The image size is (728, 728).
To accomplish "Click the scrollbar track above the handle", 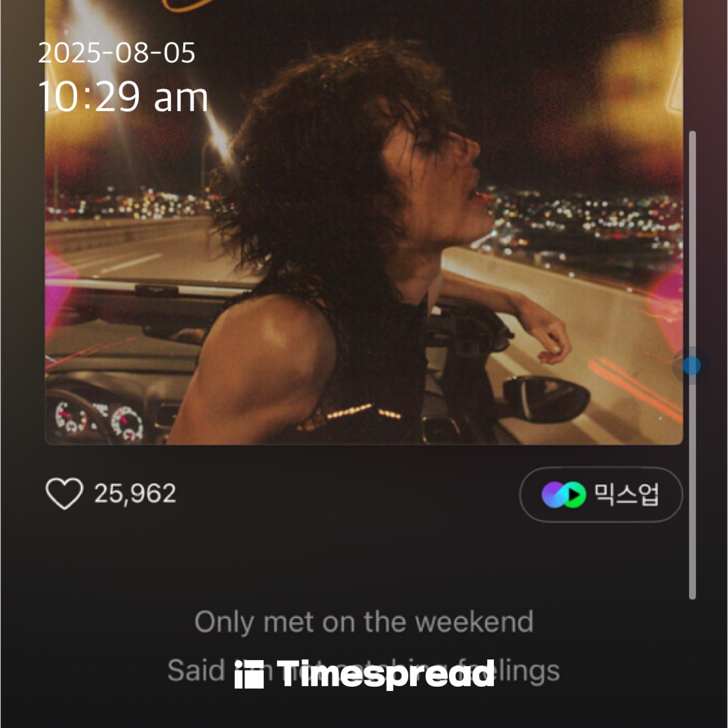I will pyautogui.click(x=692, y=243).
